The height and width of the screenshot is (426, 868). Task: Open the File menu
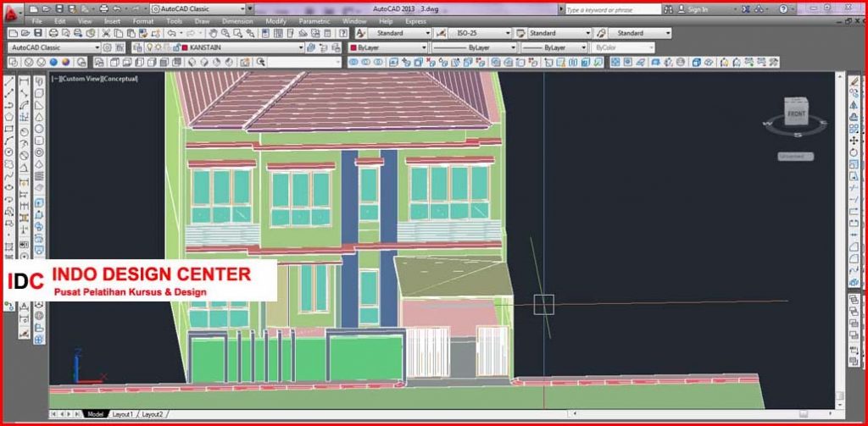click(x=37, y=21)
